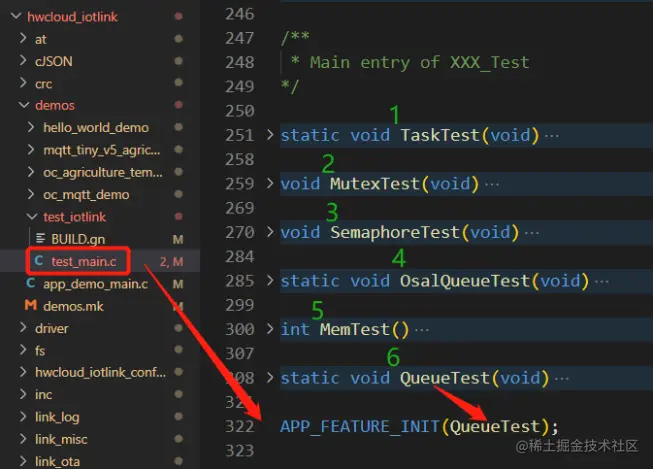Collapse the hwcloud_iotlink root folder chevron
Image resolution: width=654 pixels, height=469 pixels.
[16, 16]
